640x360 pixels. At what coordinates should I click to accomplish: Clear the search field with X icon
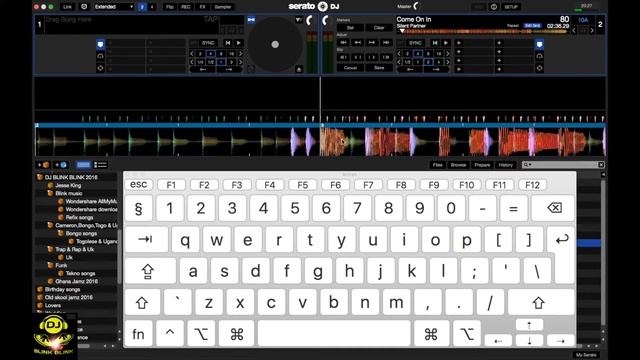pos(601,164)
